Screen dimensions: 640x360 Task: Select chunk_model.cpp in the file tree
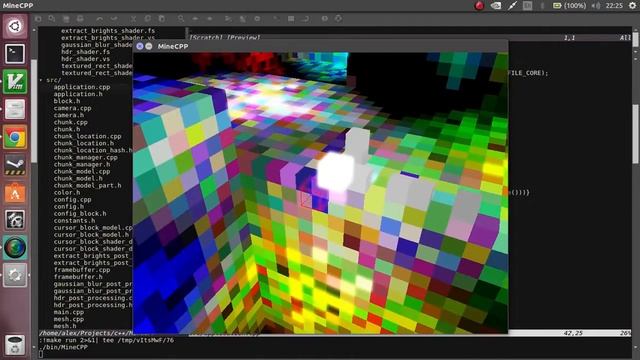(82, 171)
